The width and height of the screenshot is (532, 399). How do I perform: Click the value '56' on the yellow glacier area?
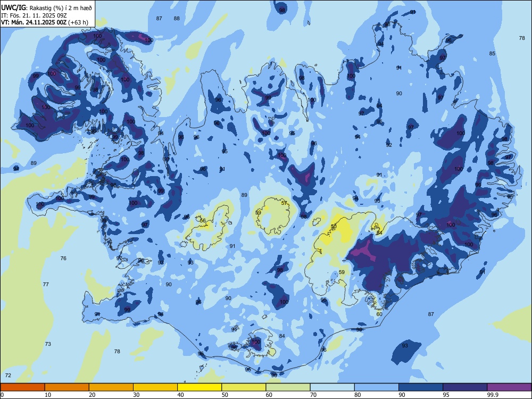point(203,221)
